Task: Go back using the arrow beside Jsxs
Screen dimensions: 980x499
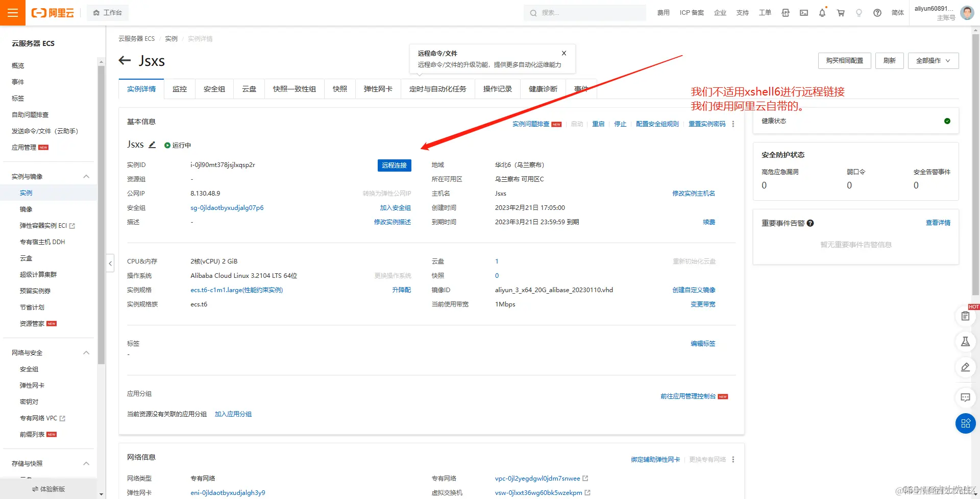Action: pyautogui.click(x=125, y=61)
